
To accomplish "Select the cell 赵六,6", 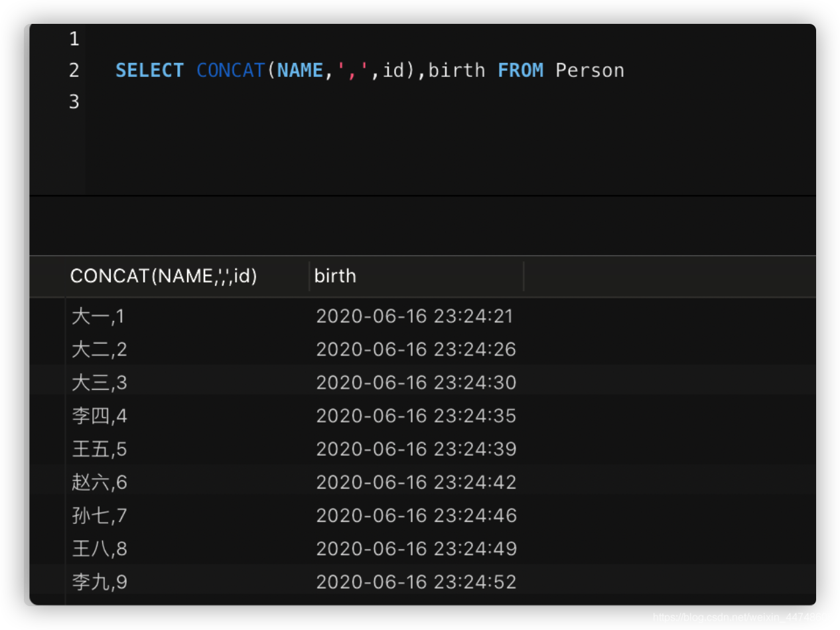I will click(100, 482).
